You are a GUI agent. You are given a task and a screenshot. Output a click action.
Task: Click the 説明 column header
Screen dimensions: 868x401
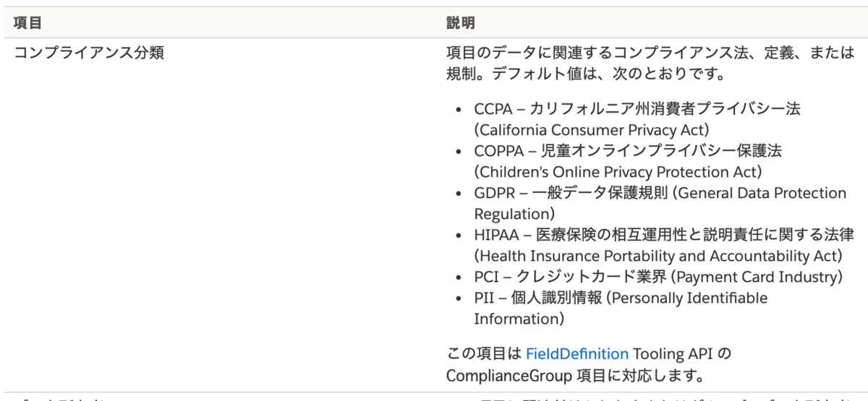coord(461,22)
